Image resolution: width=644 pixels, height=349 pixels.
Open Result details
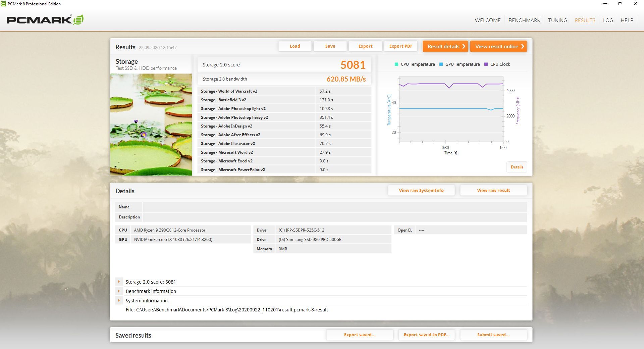[x=445, y=46]
